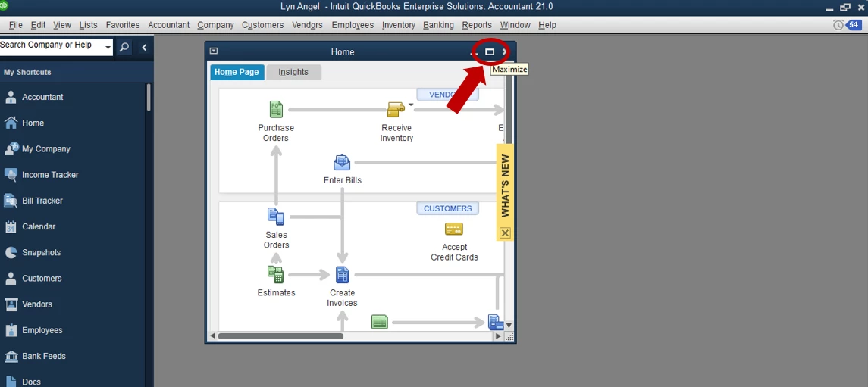Open the Banking menu

(438, 25)
